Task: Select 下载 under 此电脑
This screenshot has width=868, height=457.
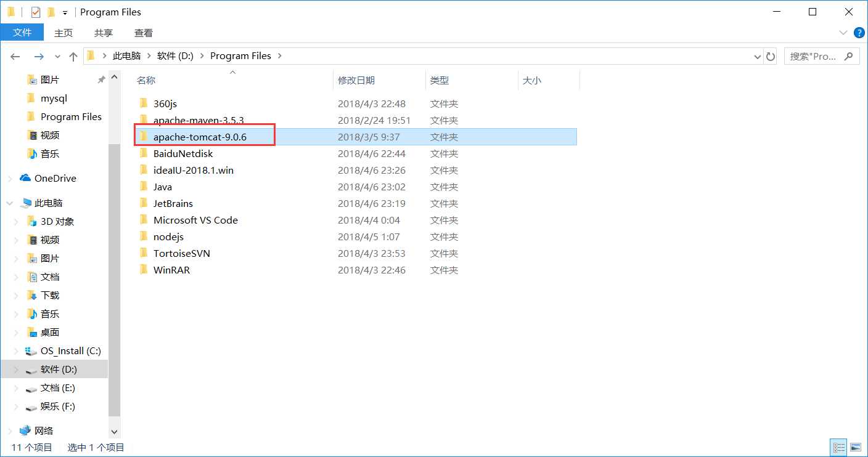Action: tap(49, 295)
